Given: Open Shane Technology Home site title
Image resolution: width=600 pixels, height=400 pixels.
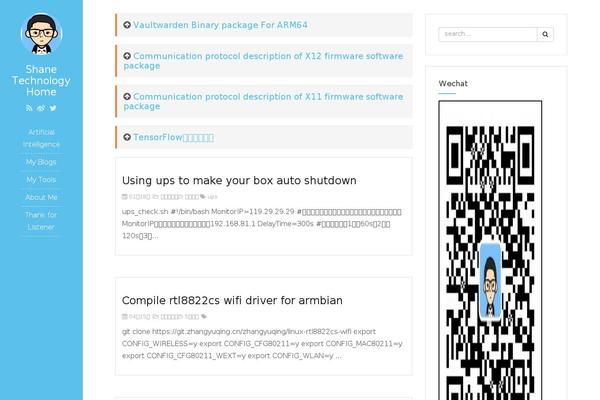Looking at the screenshot, I should click(41, 80).
